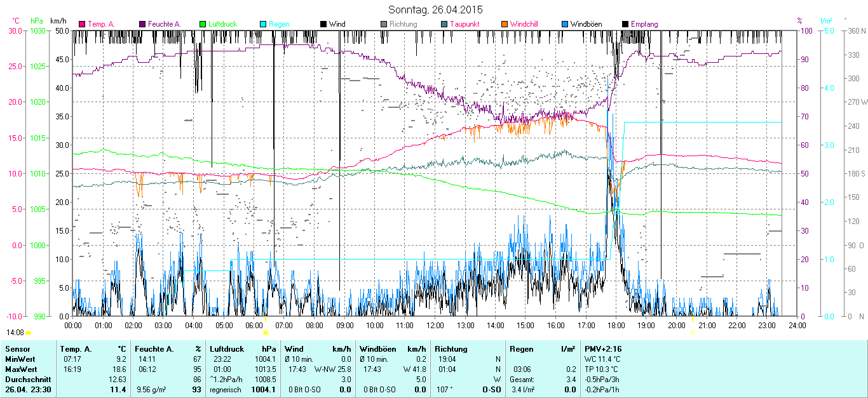Click the 18:00 label on time axis

coord(616,325)
